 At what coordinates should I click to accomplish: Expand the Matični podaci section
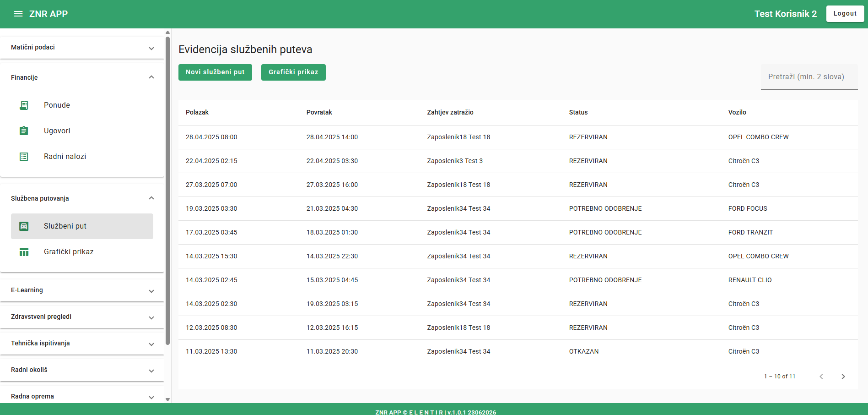tap(82, 48)
